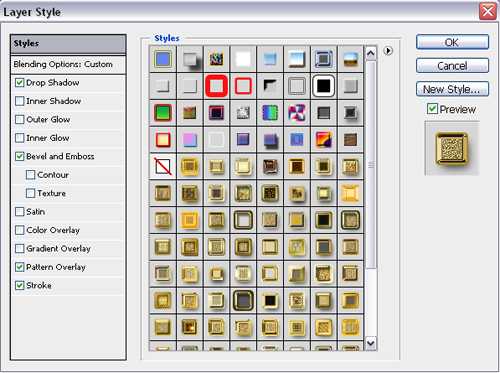Image resolution: width=500 pixels, height=373 pixels.
Task: Select the gray square with heavy drop shadow style
Action: tap(189, 59)
